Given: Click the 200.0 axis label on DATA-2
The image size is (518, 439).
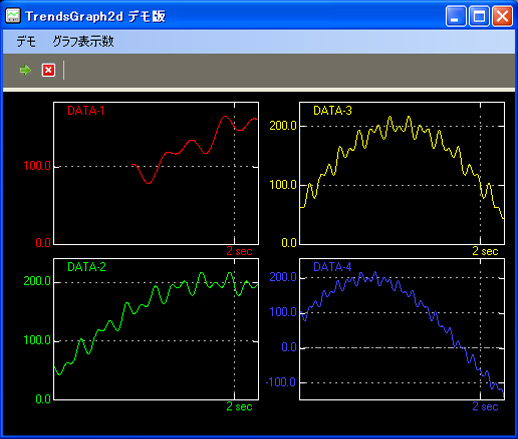Looking at the screenshot, I should click(x=37, y=281).
